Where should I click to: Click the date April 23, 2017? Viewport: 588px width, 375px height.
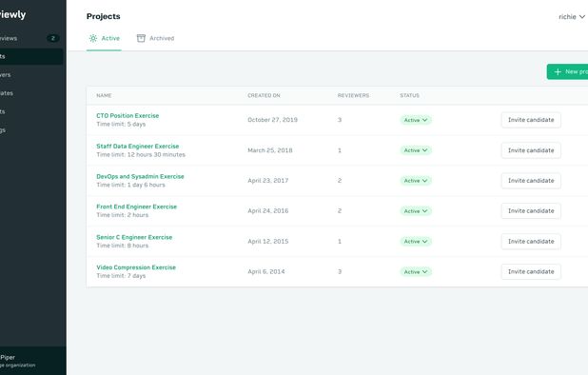(x=268, y=181)
